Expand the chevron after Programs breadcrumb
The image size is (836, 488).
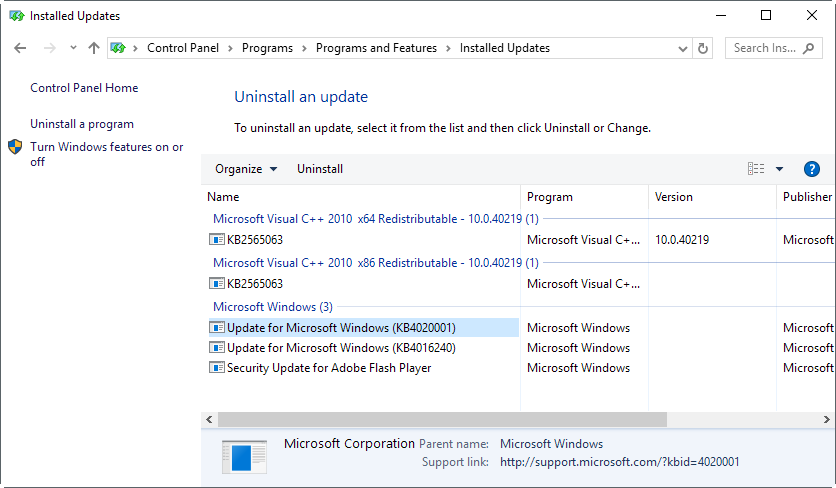[x=304, y=49]
